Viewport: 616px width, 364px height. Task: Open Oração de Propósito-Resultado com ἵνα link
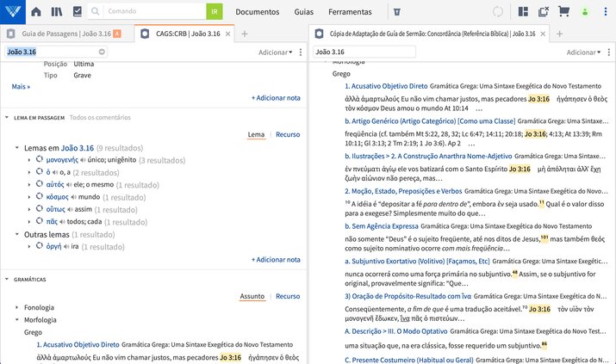coord(408,296)
